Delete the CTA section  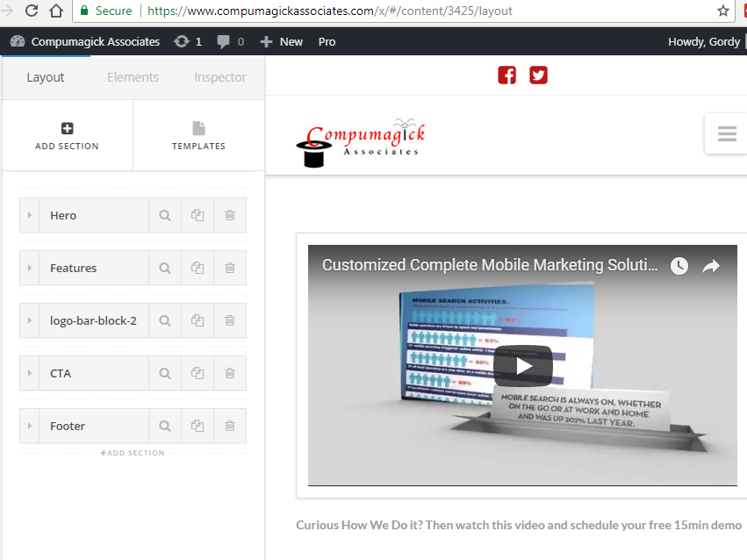coord(230,373)
